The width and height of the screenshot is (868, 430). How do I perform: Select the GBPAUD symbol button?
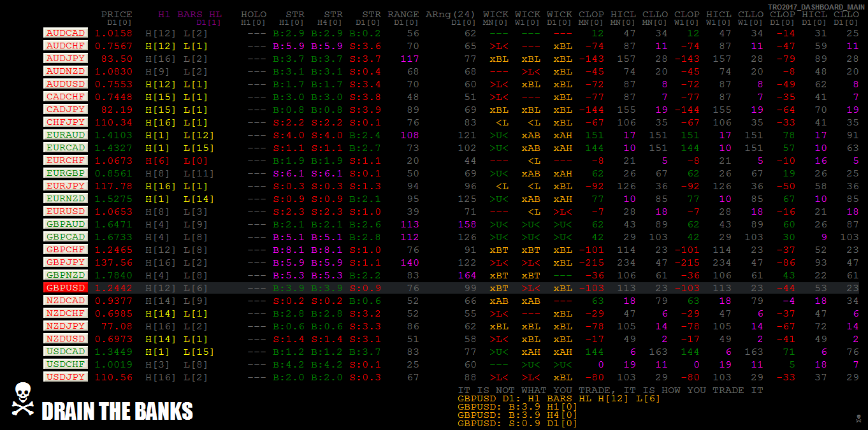tap(65, 224)
